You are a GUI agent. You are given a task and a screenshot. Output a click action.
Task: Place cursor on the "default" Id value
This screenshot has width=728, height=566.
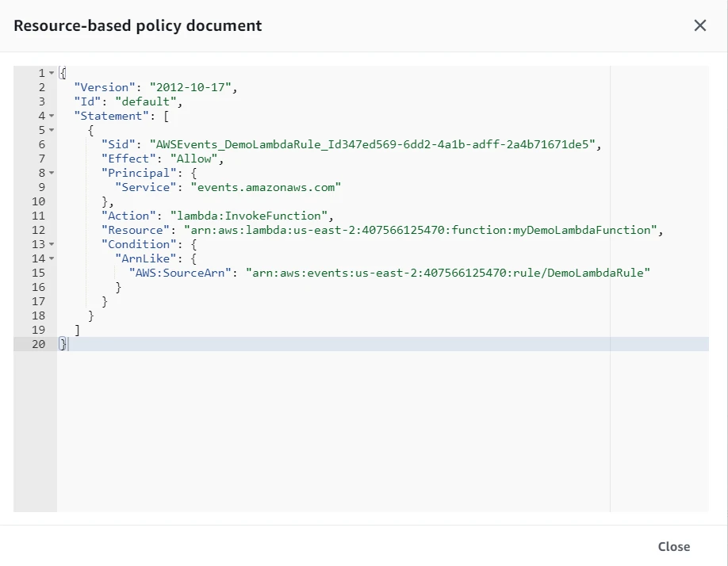pos(148,101)
